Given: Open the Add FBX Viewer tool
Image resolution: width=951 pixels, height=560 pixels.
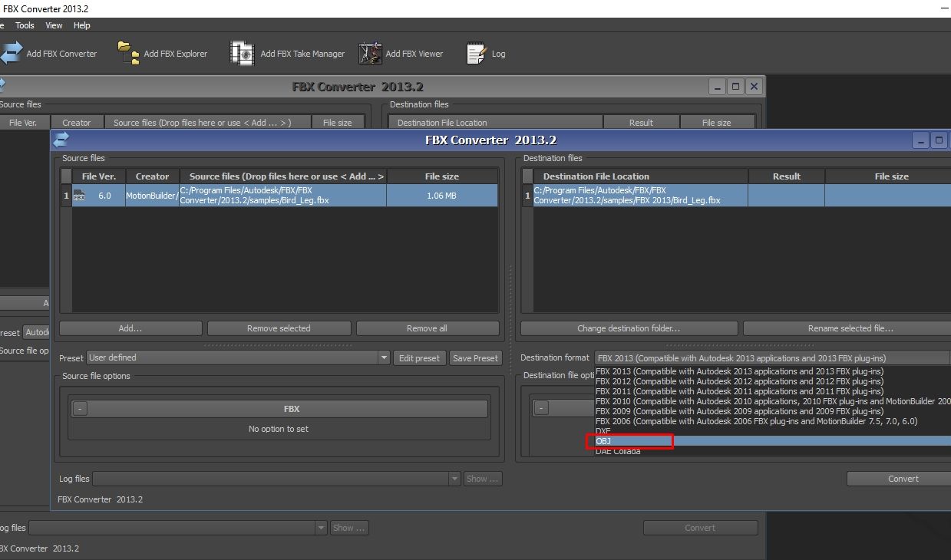Looking at the screenshot, I should point(370,53).
